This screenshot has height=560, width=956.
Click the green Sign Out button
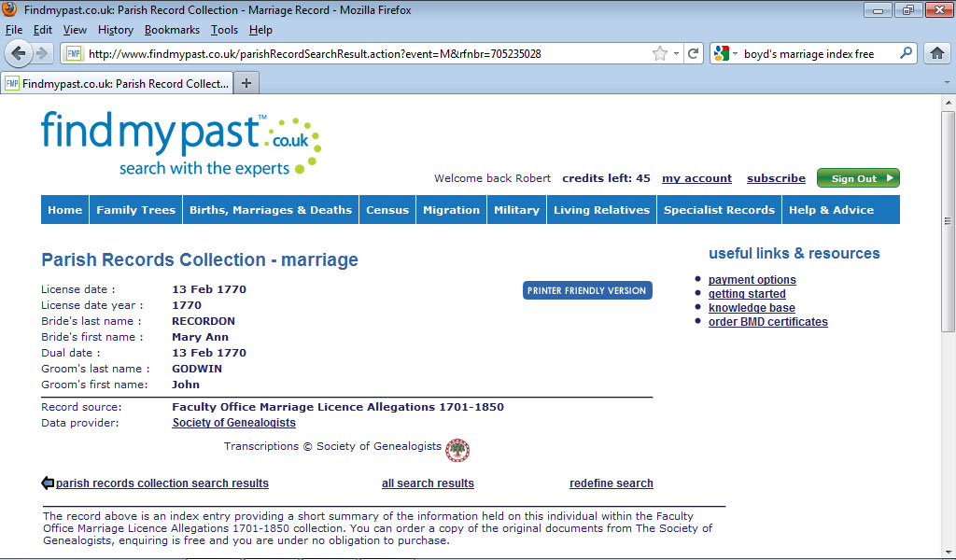pos(858,178)
